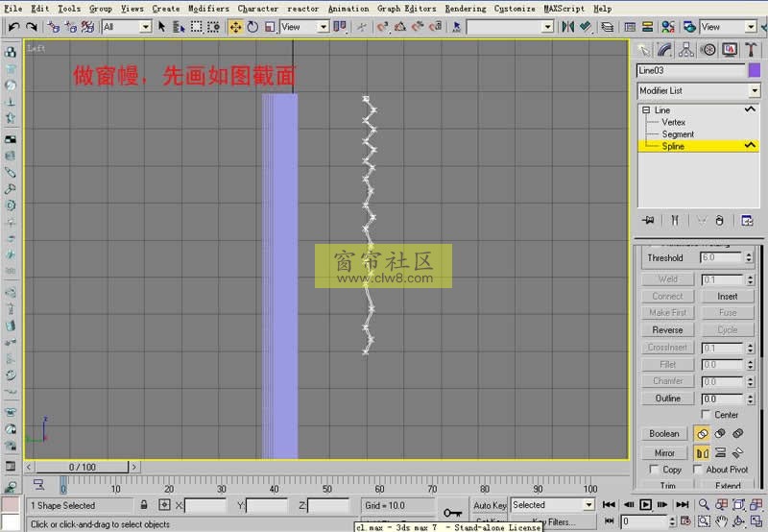Toggle Show End Result icon
768x532 pixels.
coord(675,221)
